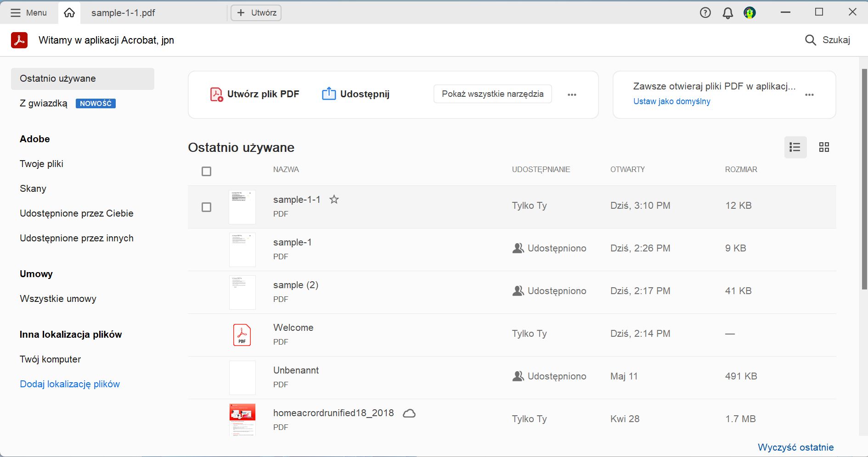Toggle the star on sample-1-1
The image size is (868, 457).
[334, 200]
